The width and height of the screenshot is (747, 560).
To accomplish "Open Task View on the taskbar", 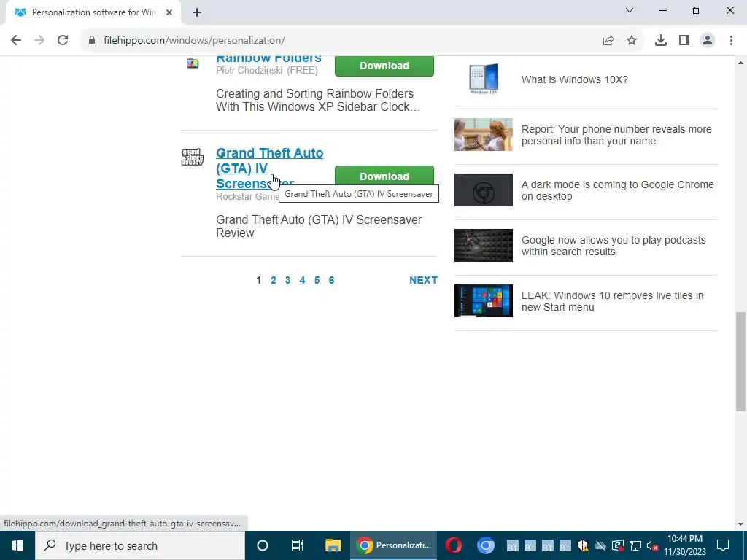I will [298, 545].
